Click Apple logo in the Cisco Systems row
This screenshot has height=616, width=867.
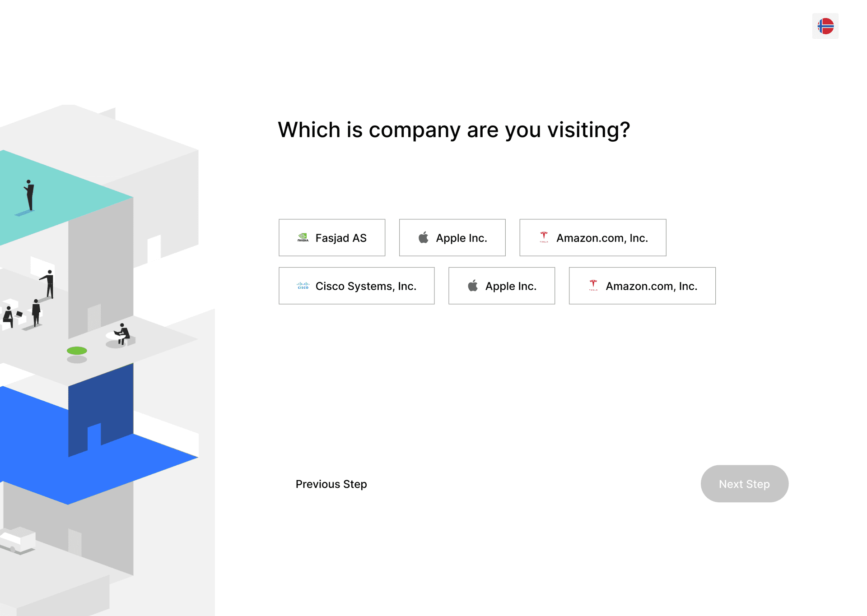[x=473, y=286]
